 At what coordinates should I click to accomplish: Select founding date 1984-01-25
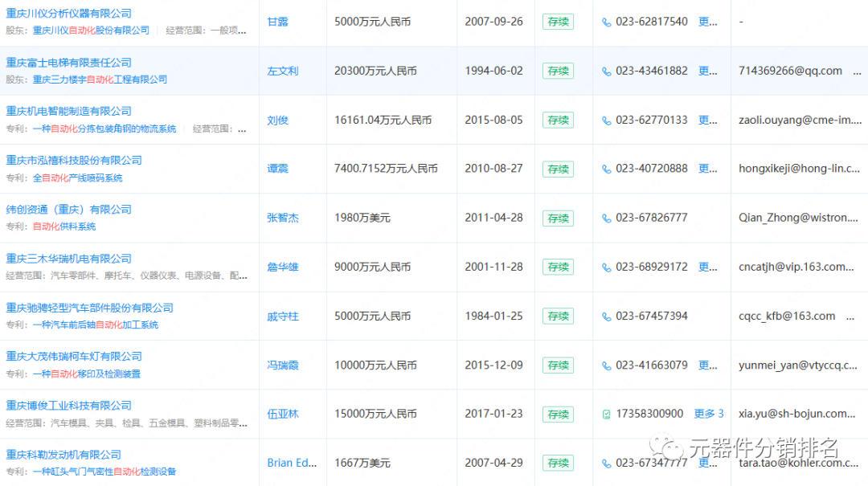click(x=493, y=316)
